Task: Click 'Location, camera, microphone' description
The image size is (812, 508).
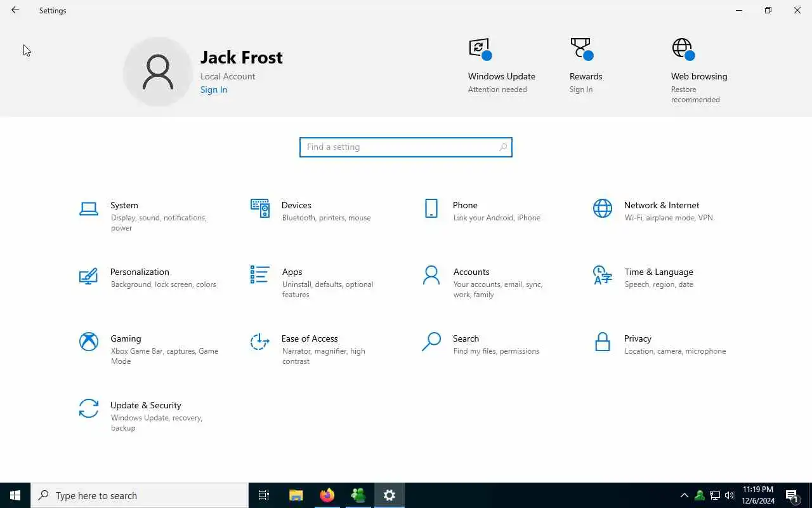Action: pos(675,351)
